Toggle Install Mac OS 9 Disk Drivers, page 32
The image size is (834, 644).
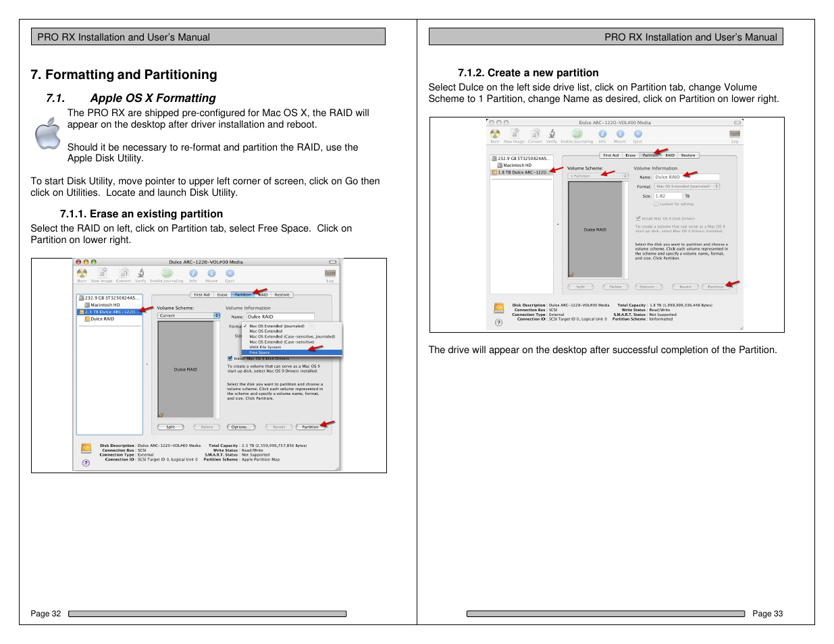[x=230, y=358]
